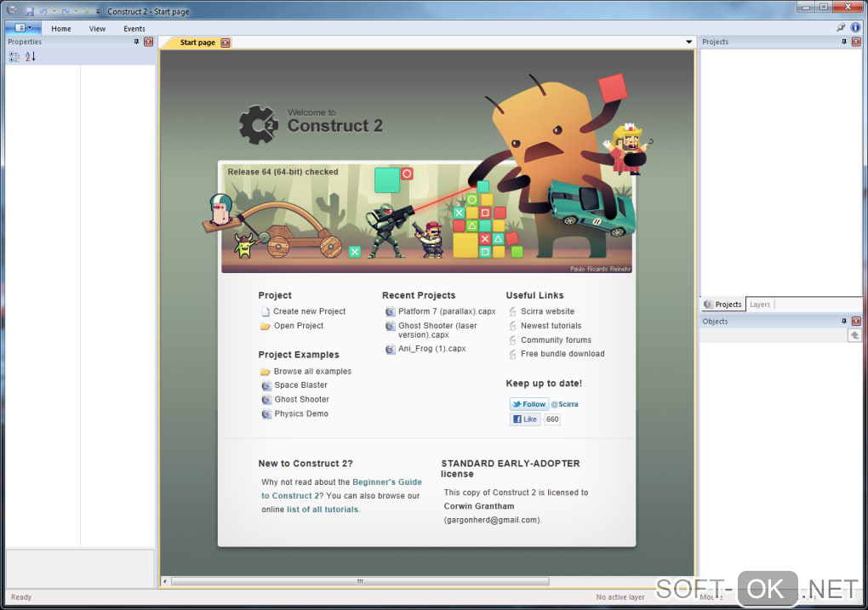Image resolution: width=868 pixels, height=610 pixels.
Task: Click the Redo arrow in title bar
Action: coord(66,11)
